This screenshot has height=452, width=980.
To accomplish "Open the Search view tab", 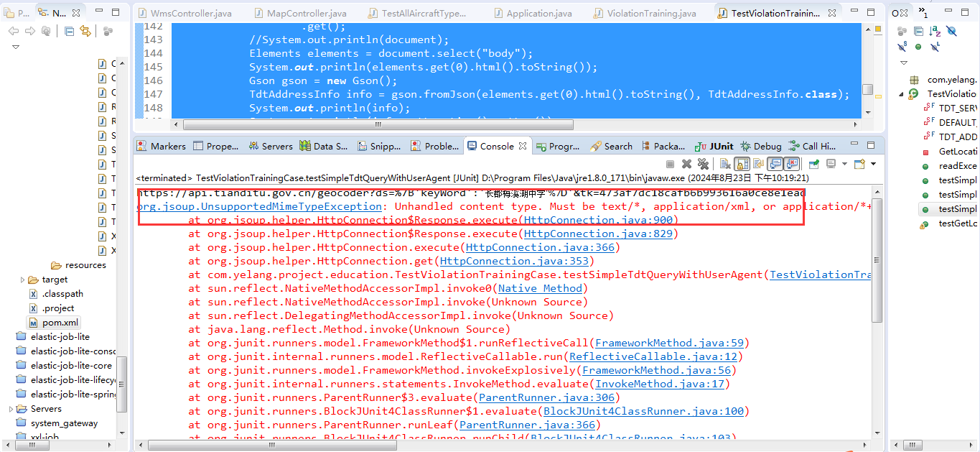I will point(611,146).
